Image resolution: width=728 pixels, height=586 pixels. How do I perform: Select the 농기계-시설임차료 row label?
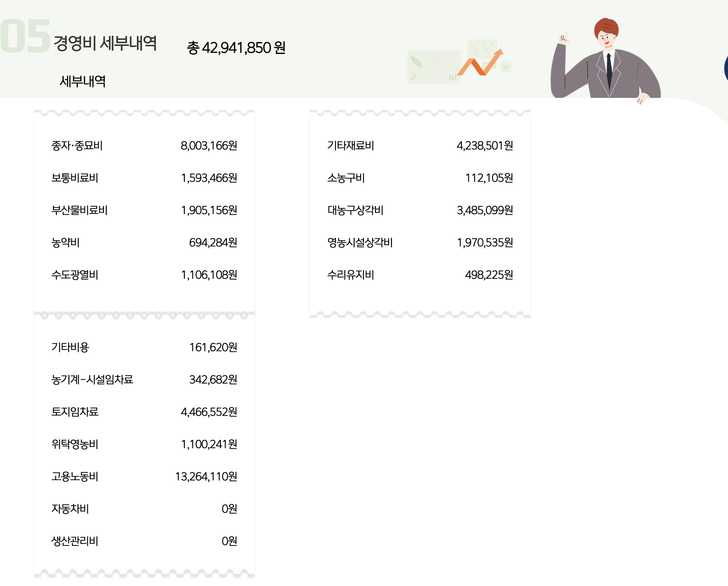point(92,380)
